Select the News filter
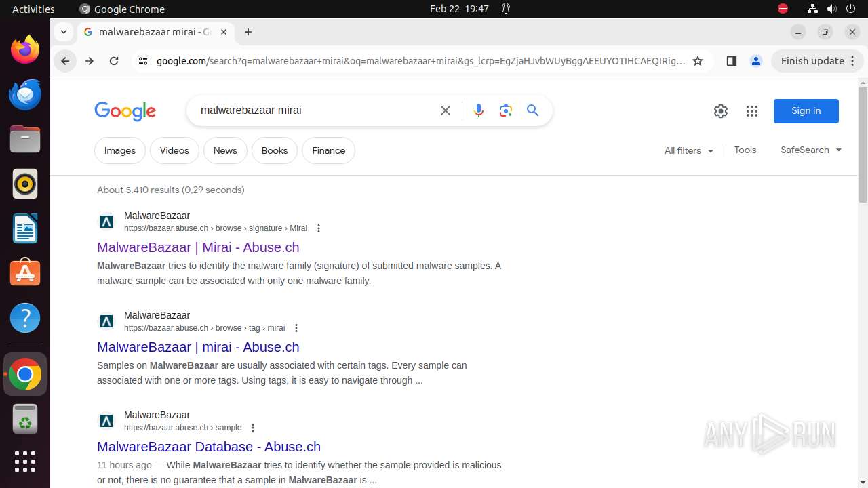The image size is (868, 488). (x=225, y=150)
